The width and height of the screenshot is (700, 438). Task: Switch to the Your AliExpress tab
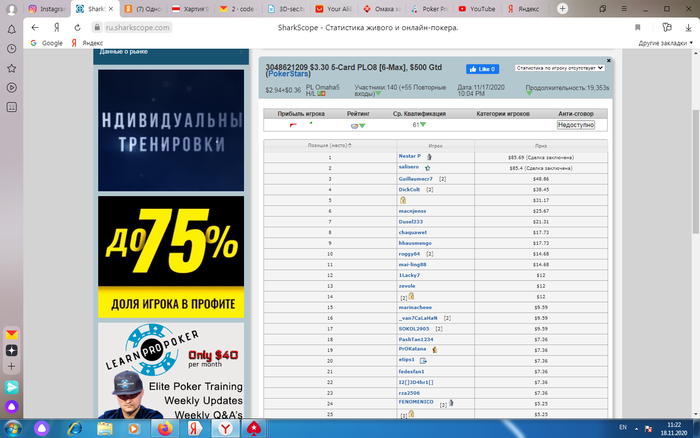click(x=334, y=8)
